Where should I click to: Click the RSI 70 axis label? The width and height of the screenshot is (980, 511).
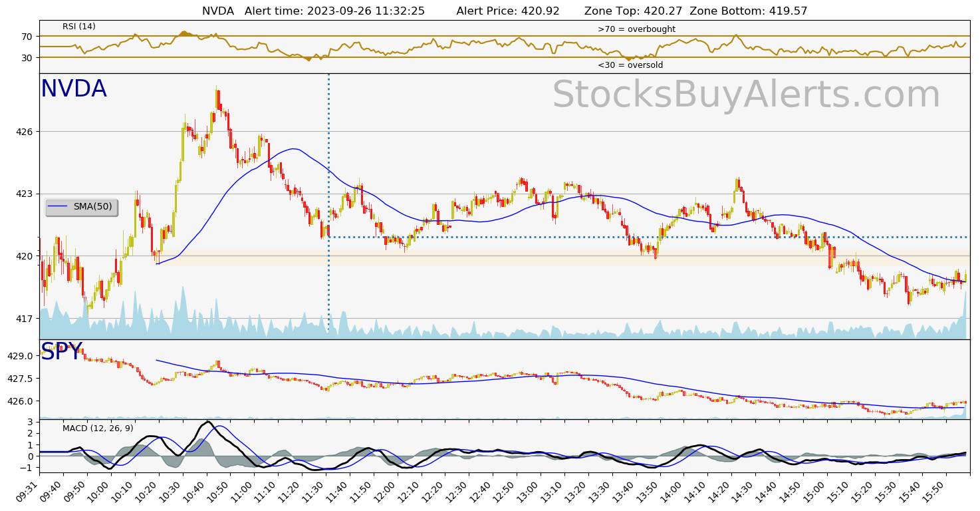[27, 36]
